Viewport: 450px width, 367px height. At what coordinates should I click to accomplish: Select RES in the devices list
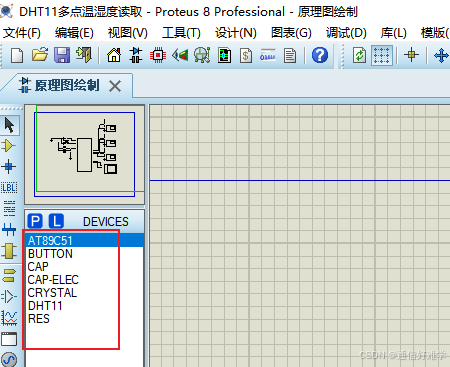click(85, 319)
